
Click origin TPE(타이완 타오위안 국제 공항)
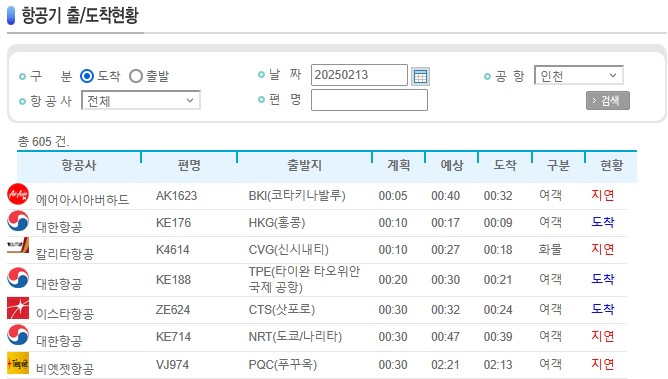click(304, 279)
